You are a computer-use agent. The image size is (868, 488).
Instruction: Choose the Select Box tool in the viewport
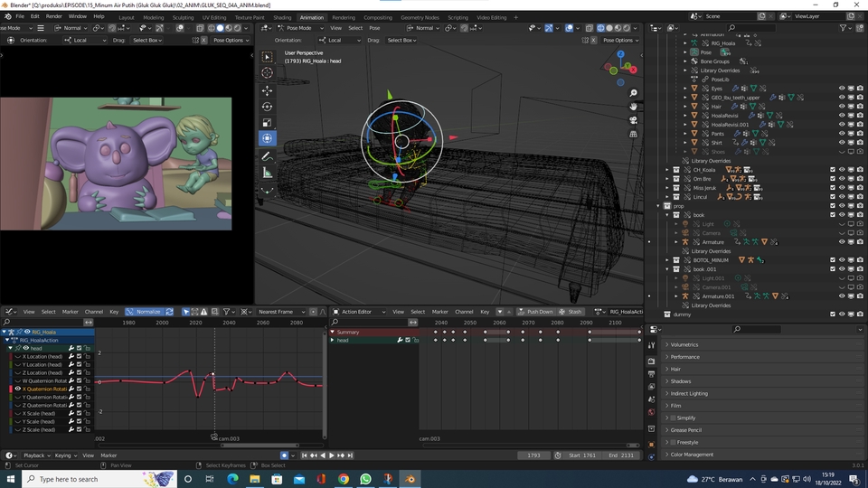click(268, 57)
